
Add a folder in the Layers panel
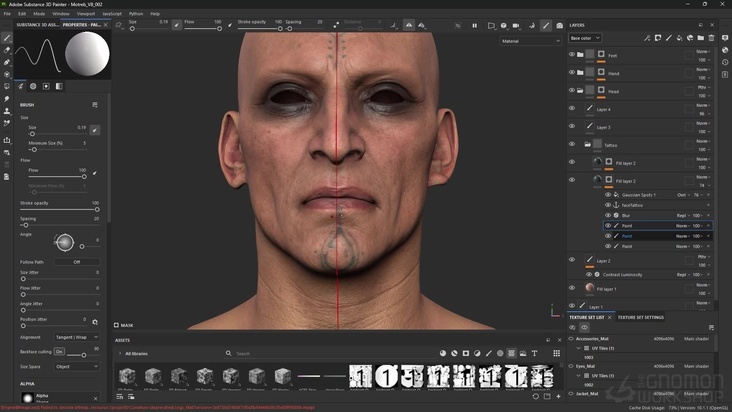point(701,38)
